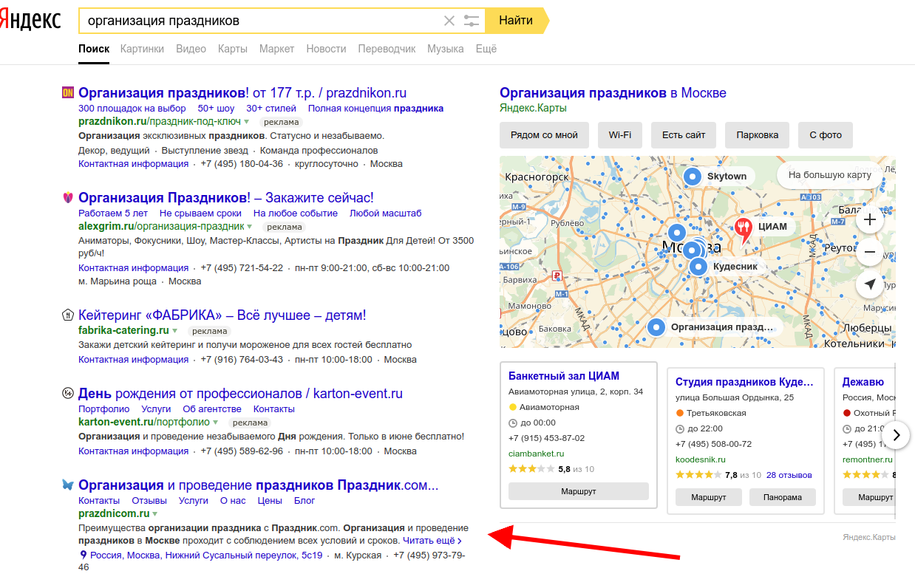Viewport: 915px width, 588px height.
Task: Click the ЦИАМ restaurant map pin
Action: click(x=743, y=228)
